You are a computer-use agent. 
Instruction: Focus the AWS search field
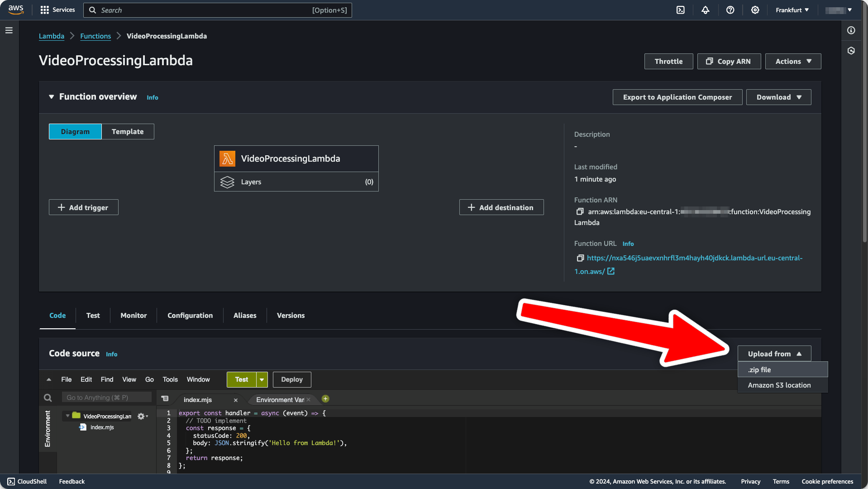[x=217, y=10]
